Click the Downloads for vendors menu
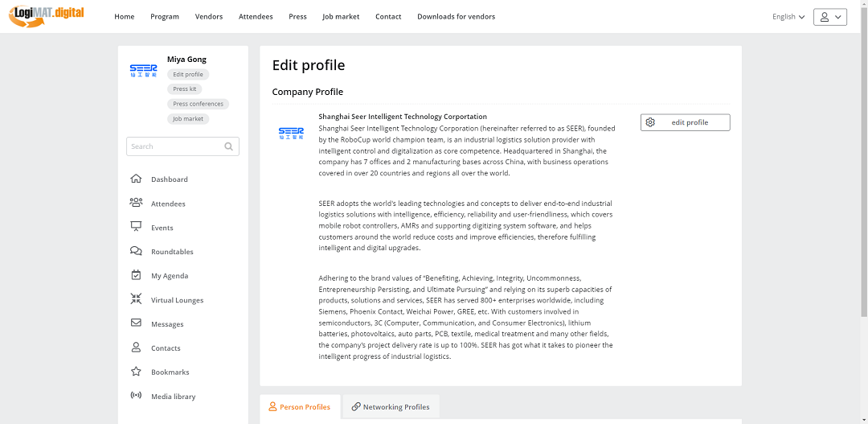This screenshot has height=424, width=868. 456,17
